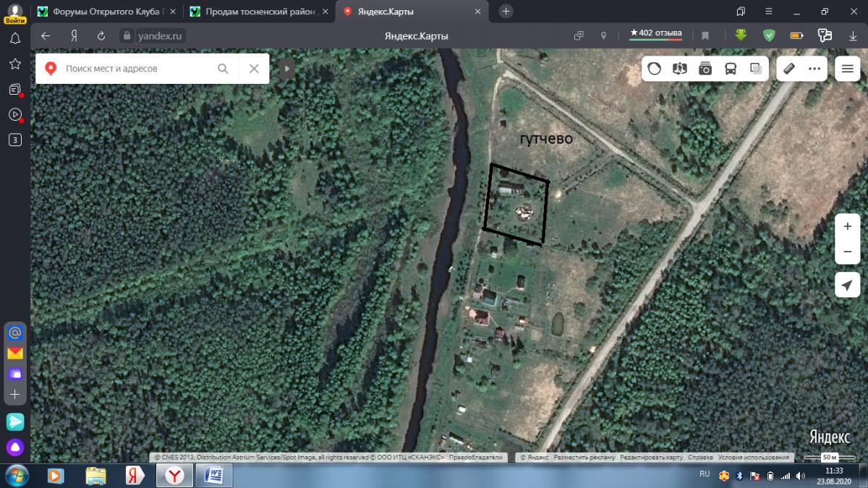Viewport: 868px width, 488px height.
Task: Open the '402 отзыва' site reviews button
Action: 655,33
